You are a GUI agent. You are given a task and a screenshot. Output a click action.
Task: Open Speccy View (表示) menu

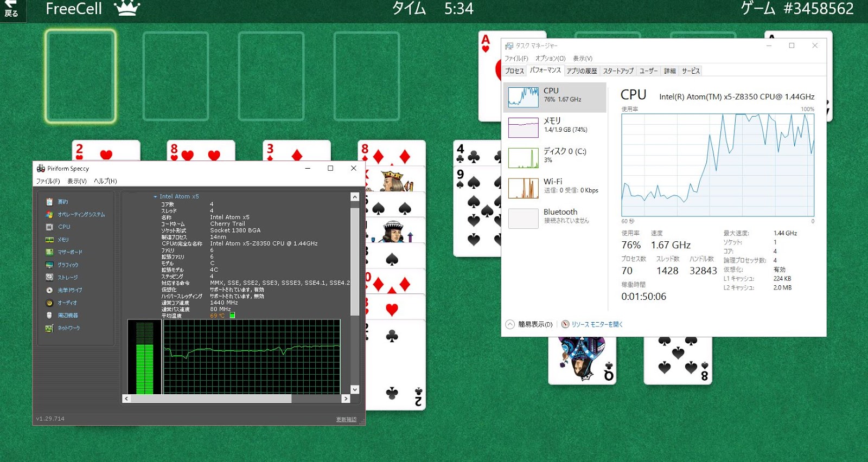tap(77, 181)
